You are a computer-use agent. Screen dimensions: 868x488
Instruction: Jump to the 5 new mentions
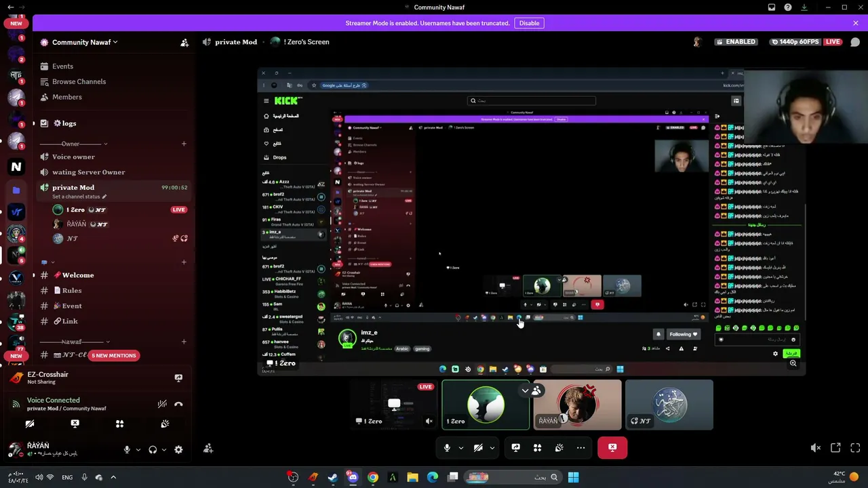(x=114, y=355)
